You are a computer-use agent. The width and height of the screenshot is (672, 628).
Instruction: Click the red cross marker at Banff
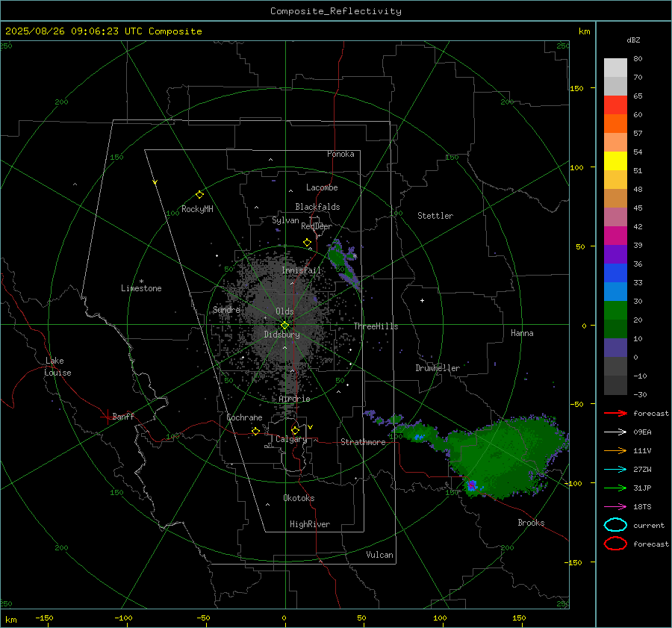107,417
